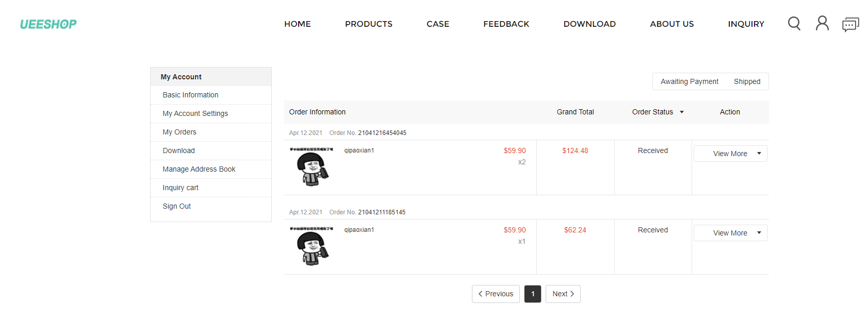Go to the Next page
This screenshot has height=320, width=868.
pyautogui.click(x=563, y=294)
